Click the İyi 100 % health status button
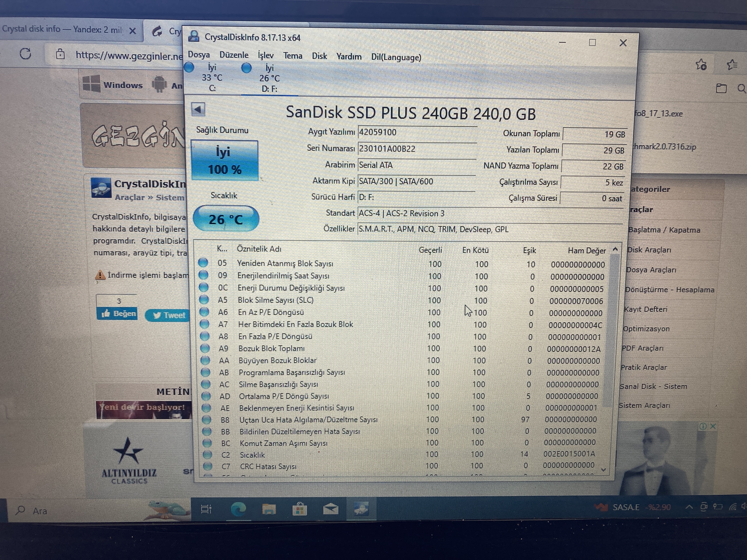Image resolution: width=747 pixels, height=560 pixels. (225, 161)
